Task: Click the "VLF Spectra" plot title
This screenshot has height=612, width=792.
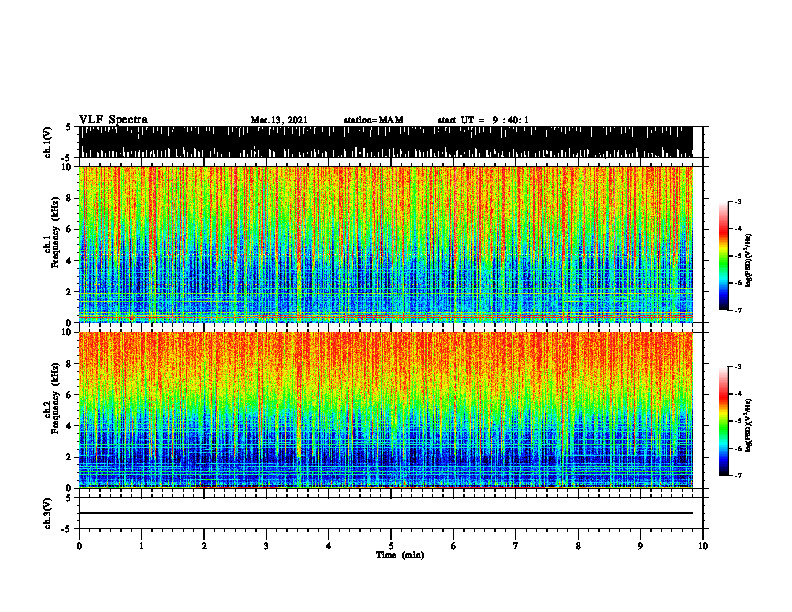Action: pyautogui.click(x=113, y=120)
